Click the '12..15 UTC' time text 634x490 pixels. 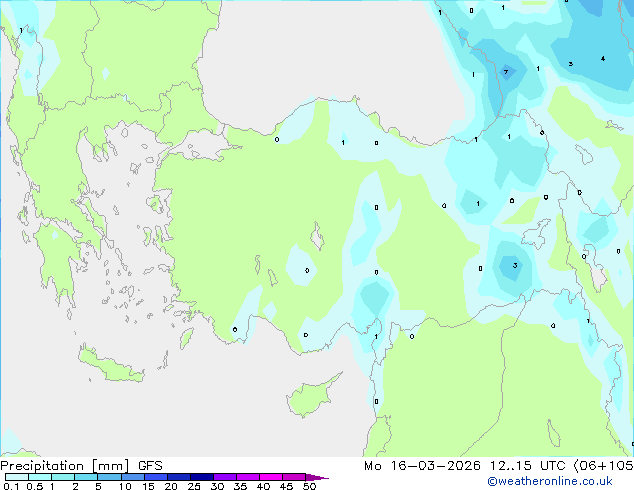click(527, 466)
